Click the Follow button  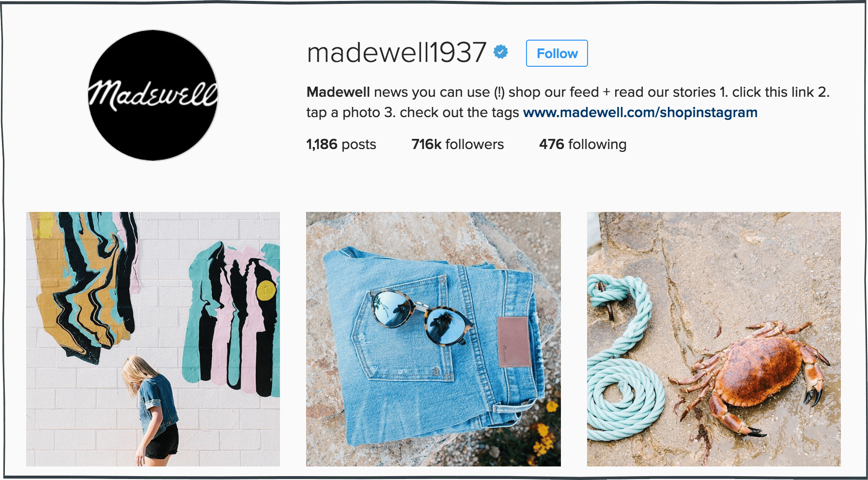point(557,53)
